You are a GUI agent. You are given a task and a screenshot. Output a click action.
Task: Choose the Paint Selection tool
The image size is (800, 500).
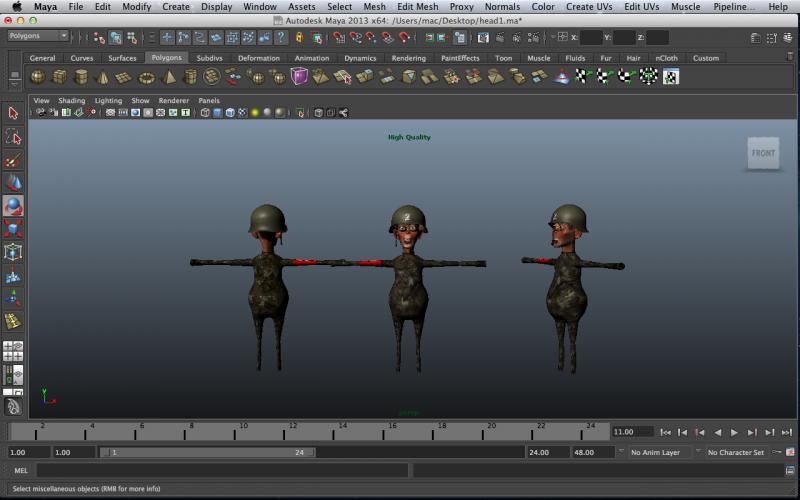[x=13, y=160]
